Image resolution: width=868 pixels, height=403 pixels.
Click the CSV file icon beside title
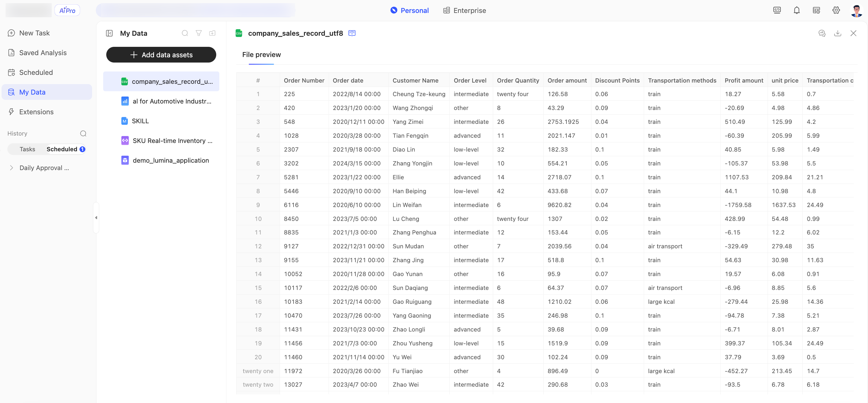point(239,33)
